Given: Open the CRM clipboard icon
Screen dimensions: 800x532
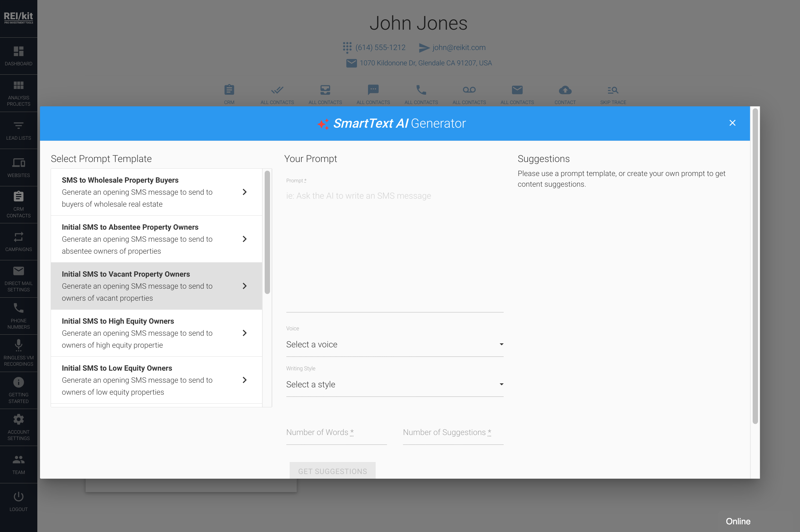Looking at the screenshot, I should (229, 90).
